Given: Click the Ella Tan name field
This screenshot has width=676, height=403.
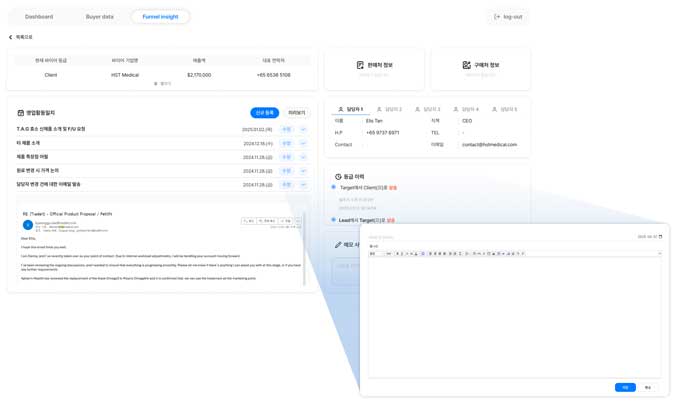Looking at the screenshot, I should click(x=374, y=121).
